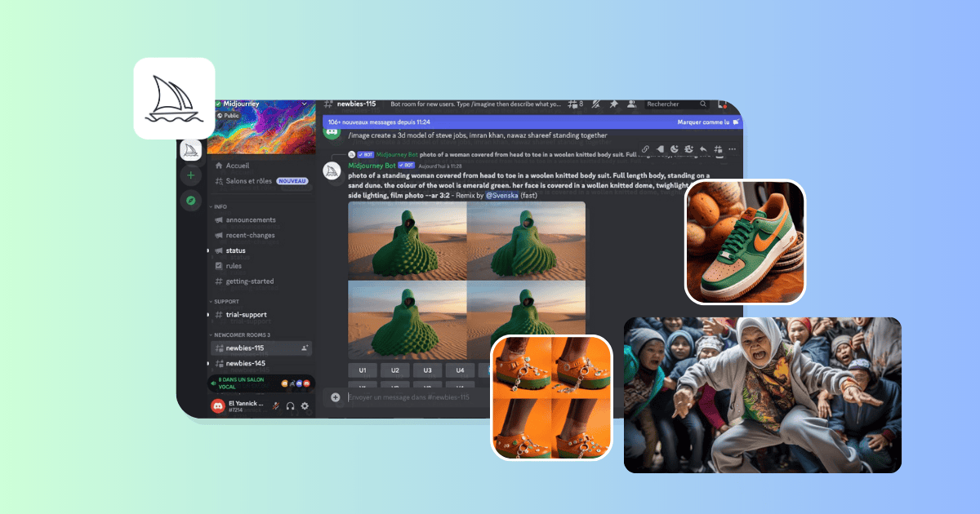Toggle notification settings bell in channel header
Viewport: 980px width, 514px height.
(x=595, y=104)
